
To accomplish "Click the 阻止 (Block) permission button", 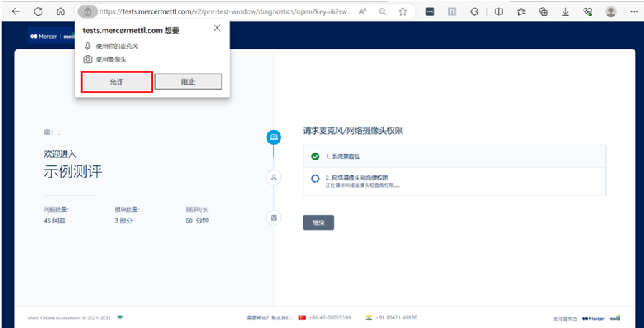I will click(188, 82).
